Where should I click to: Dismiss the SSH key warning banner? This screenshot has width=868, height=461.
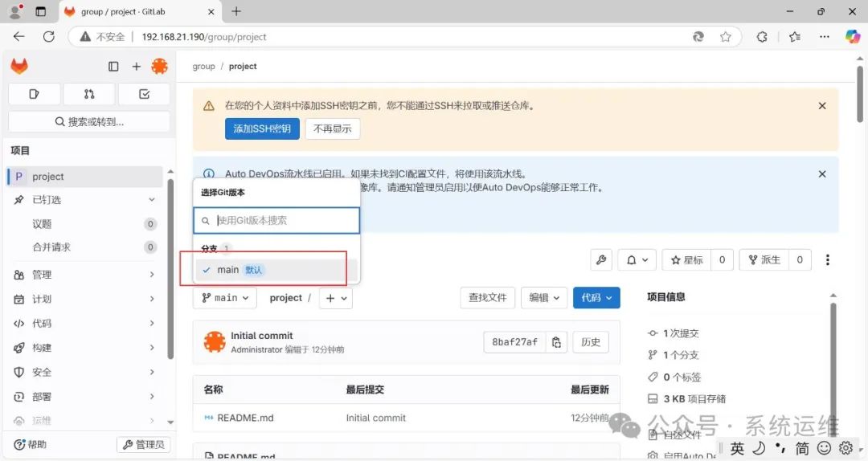pyautogui.click(x=822, y=106)
